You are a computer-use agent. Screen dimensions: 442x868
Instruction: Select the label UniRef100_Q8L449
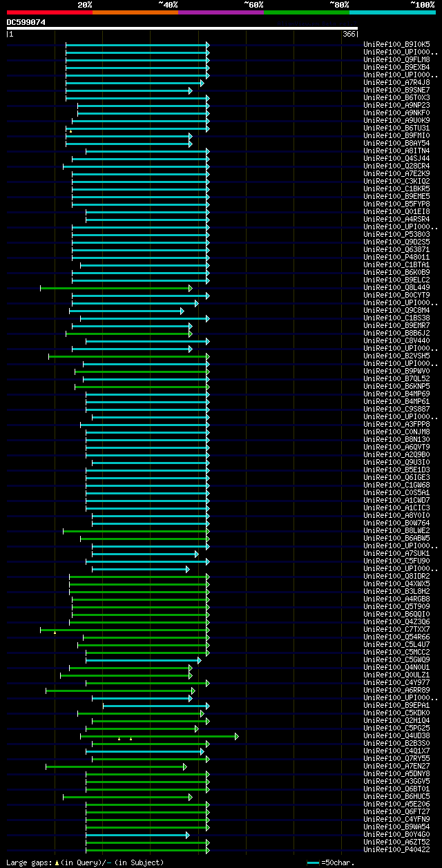[x=396, y=287]
